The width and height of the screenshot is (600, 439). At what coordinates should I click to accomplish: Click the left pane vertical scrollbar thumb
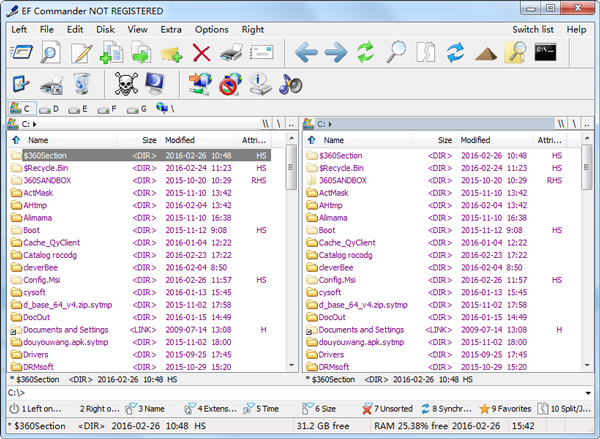click(x=291, y=167)
